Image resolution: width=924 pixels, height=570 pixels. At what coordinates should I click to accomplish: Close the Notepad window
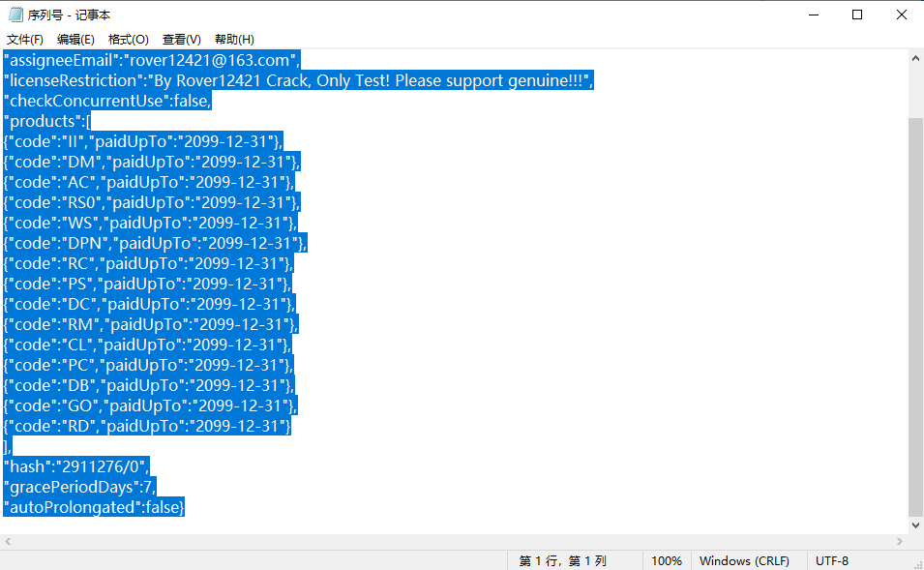coord(902,15)
